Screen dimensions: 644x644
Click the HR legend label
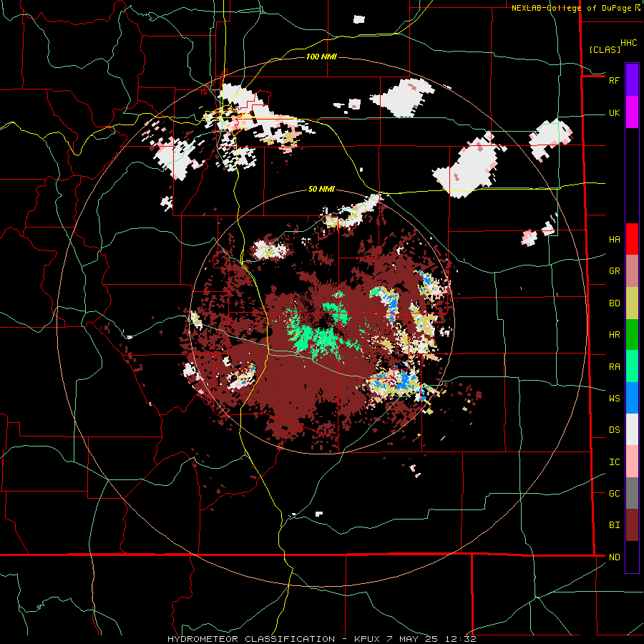tap(614, 335)
